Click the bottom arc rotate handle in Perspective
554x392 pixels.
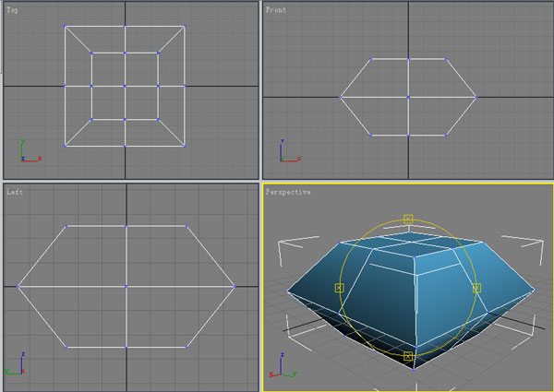tap(408, 356)
